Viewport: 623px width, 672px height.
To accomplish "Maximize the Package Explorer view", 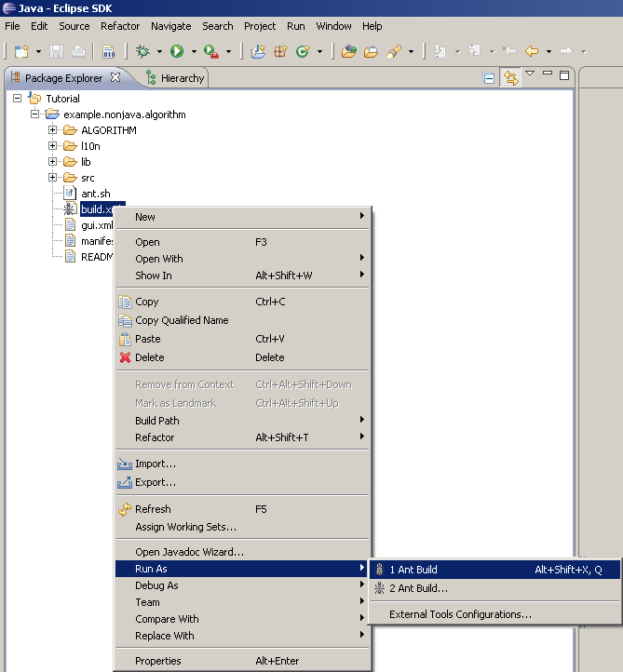I will (x=564, y=75).
